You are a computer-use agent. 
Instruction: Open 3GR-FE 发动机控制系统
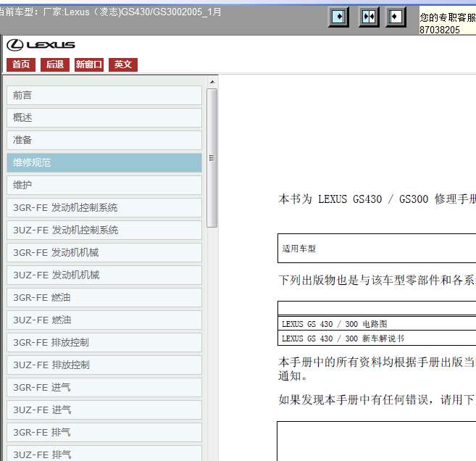104,208
